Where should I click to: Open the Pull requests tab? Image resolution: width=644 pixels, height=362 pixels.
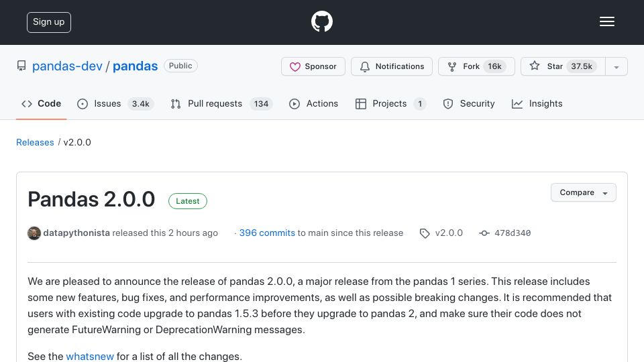(x=221, y=104)
